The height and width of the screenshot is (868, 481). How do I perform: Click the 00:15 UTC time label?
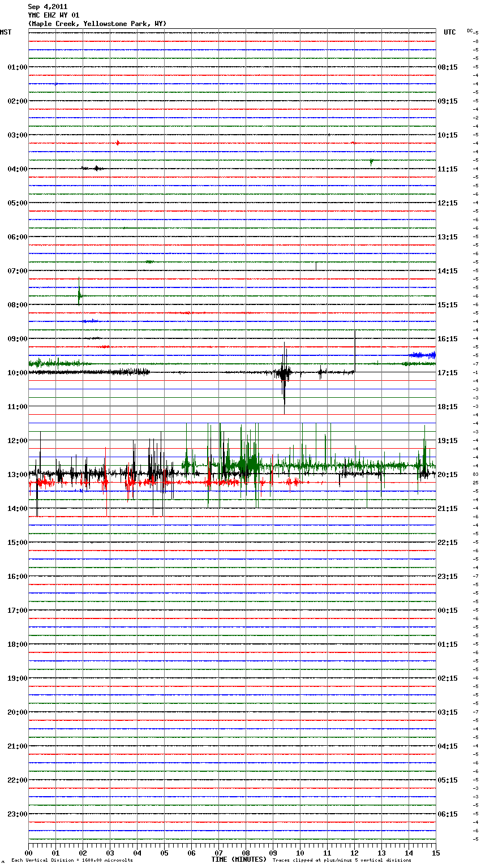[x=448, y=611]
